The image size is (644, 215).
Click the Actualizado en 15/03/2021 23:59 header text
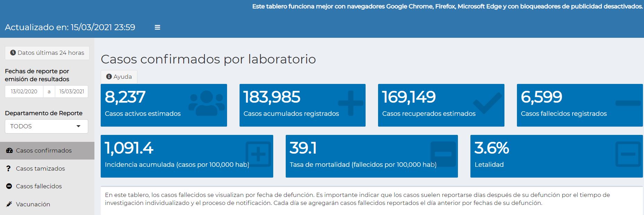(x=70, y=27)
